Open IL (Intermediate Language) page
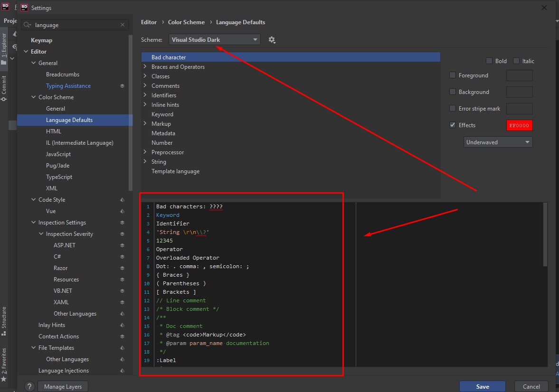 79,143
